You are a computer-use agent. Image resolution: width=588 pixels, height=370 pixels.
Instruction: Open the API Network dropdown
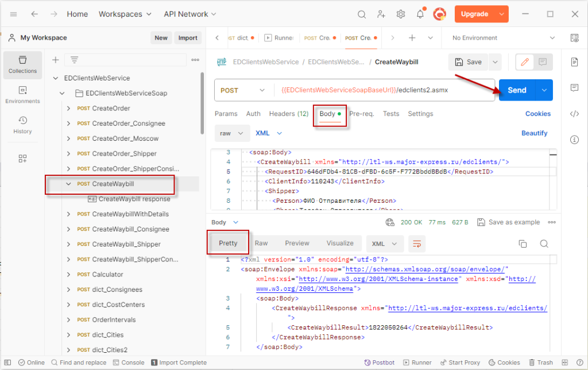coord(189,14)
